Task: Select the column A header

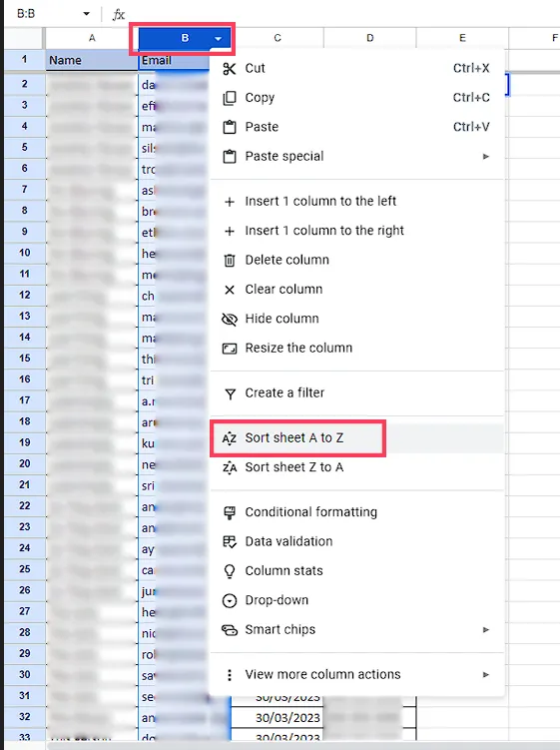Action: point(92,38)
